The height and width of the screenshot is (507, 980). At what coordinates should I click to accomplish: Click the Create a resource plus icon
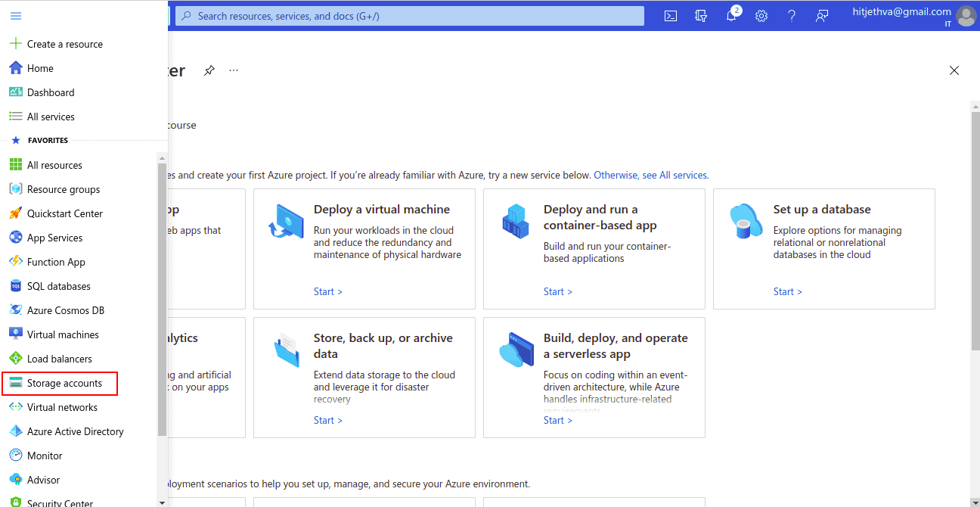point(15,44)
